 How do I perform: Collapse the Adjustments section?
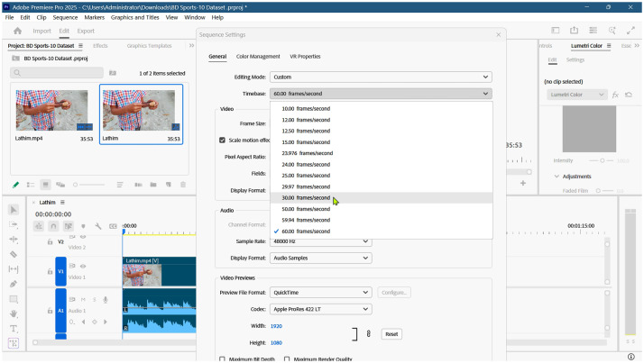557,177
